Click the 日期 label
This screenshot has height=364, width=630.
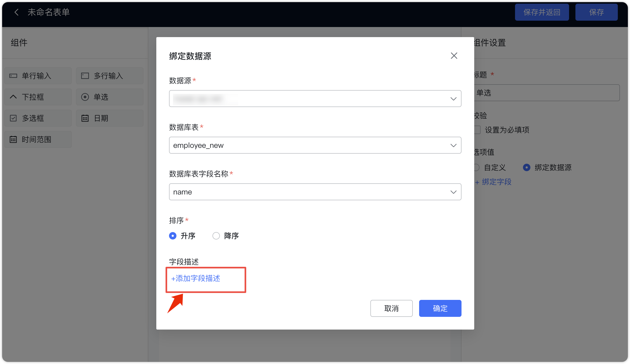(x=101, y=118)
